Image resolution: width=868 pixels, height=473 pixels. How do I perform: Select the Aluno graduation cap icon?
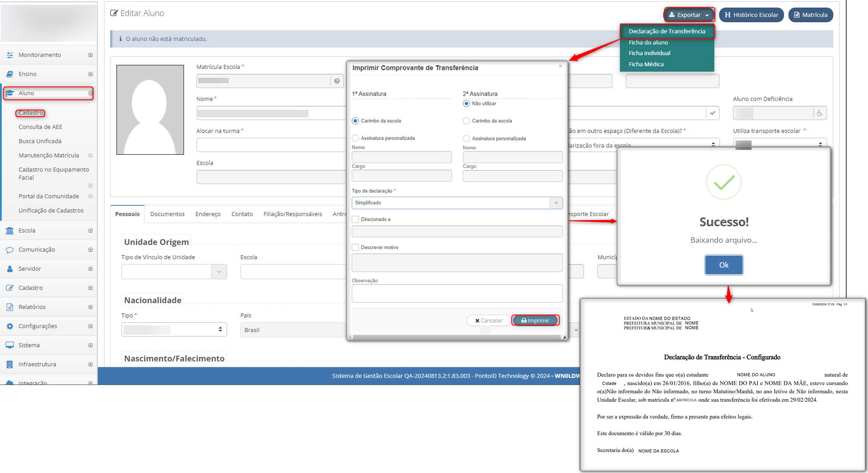10,93
